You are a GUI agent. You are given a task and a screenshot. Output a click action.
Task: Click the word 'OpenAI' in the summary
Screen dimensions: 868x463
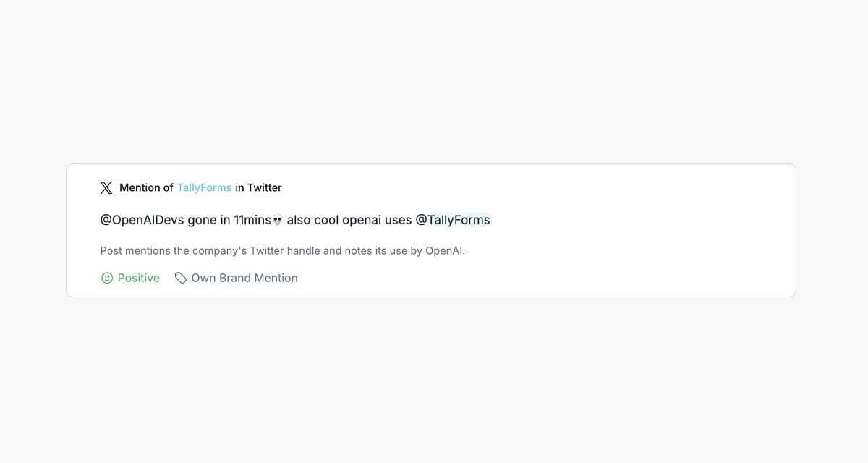point(444,250)
